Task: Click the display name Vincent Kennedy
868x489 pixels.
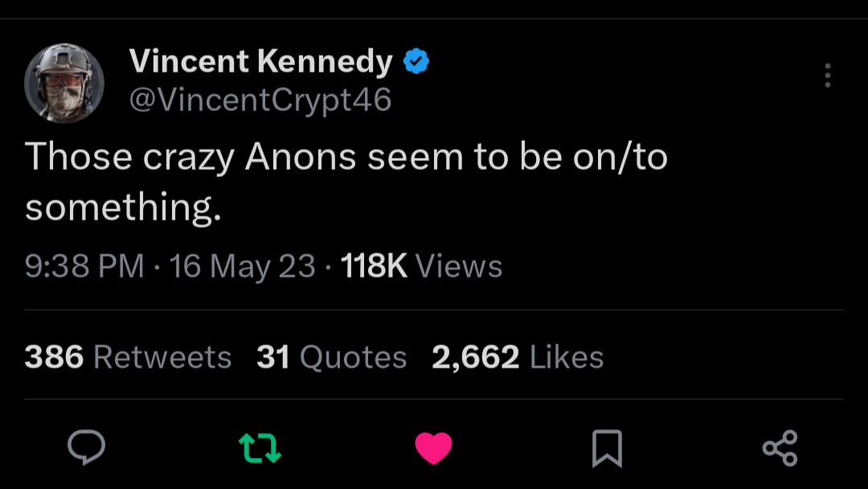Action: pos(260,61)
